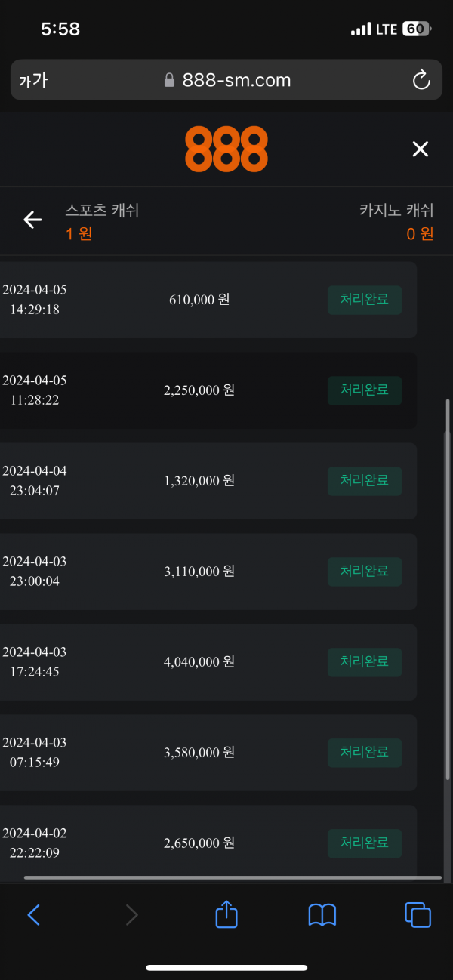Tap the padlock icon in the address bar
The height and width of the screenshot is (980, 453).
[x=170, y=81]
